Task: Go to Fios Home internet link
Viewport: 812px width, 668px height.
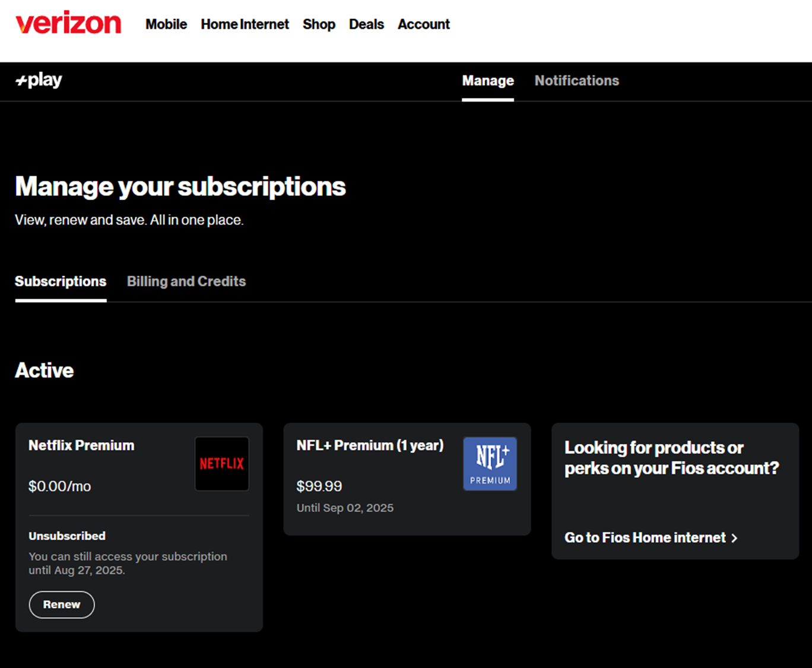Action: (651, 537)
